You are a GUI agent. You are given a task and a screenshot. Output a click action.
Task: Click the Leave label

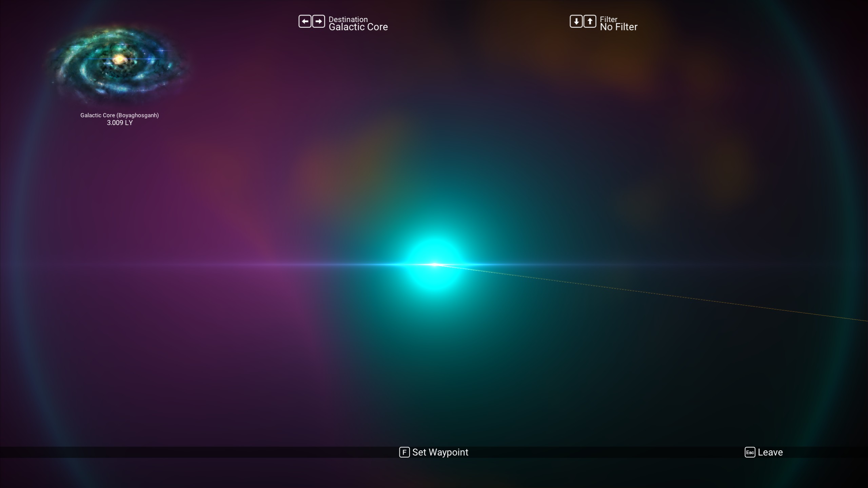(770, 452)
